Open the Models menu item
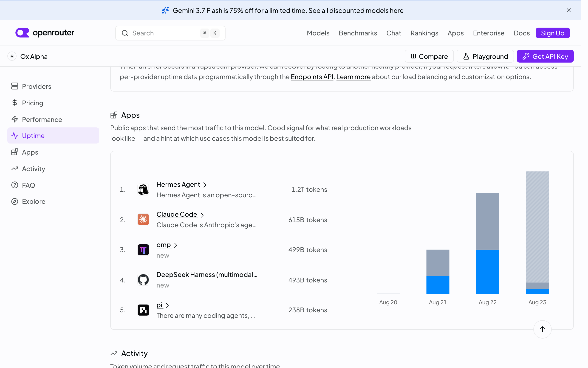 (x=318, y=33)
